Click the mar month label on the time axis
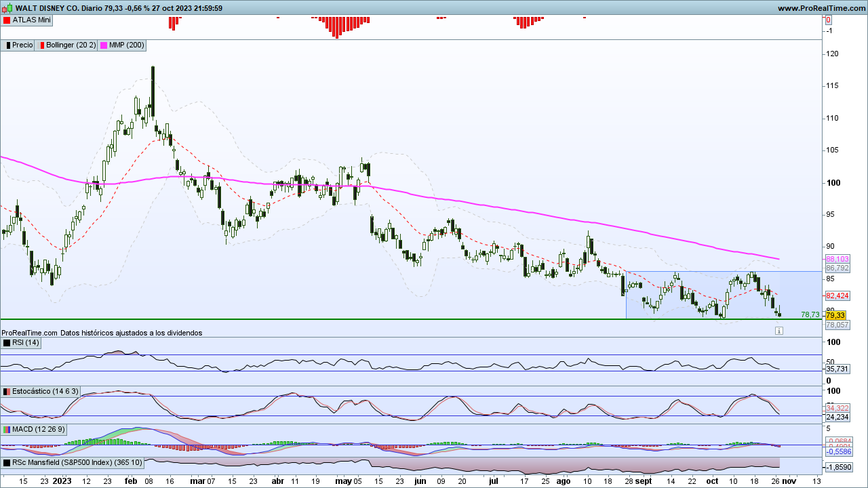The image size is (868, 488). [x=197, y=481]
